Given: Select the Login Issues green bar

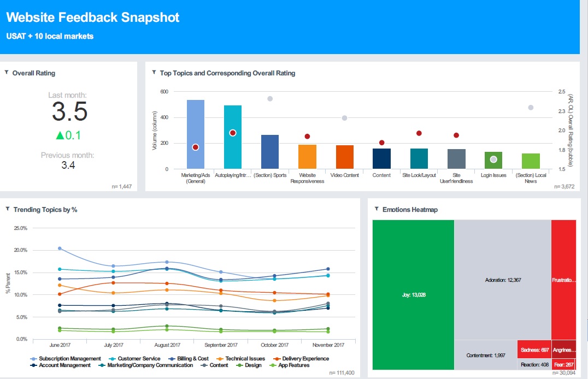Looking at the screenshot, I should pyautogui.click(x=493, y=161).
